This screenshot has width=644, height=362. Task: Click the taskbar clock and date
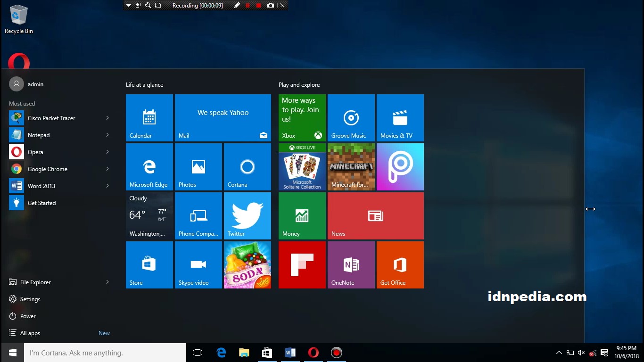pos(626,352)
